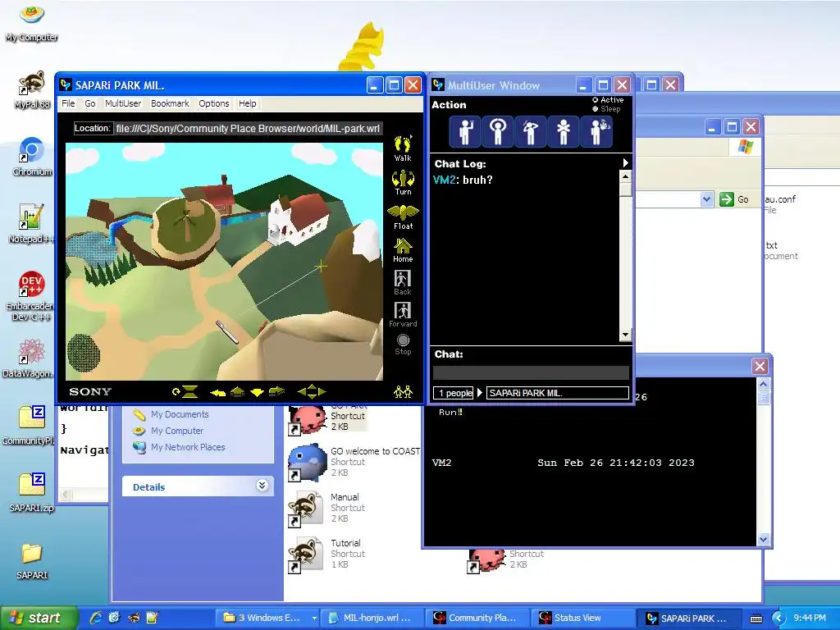Open the multiuser people icon in browser
This screenshot has width=840, height=630.
[x=403, y=392]
